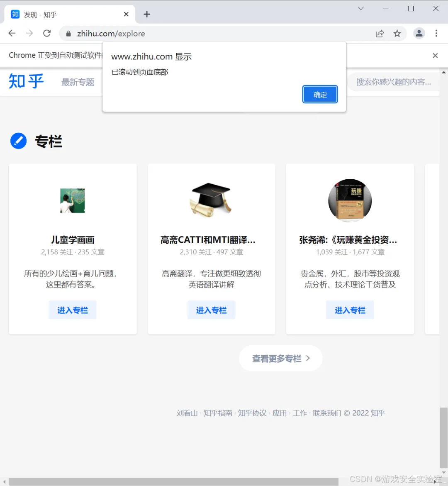Click 进入专栏 under 儿童学画画

pyautogui.click(x=73, y=310)
